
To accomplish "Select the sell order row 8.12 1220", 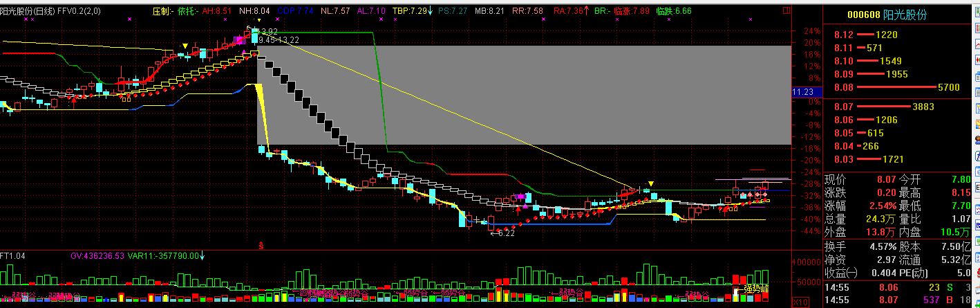I will click(x=898, y=35).
